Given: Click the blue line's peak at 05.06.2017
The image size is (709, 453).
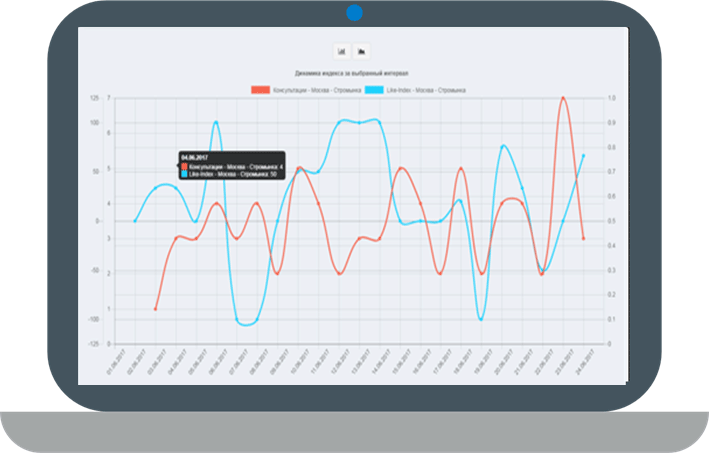Looking at the screenshot, I should tap(216, 122).
